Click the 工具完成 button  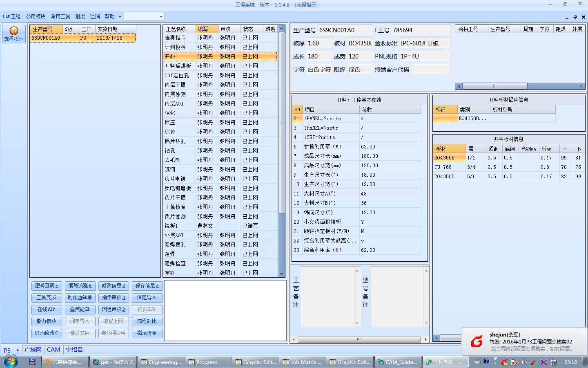click(47, 298)
